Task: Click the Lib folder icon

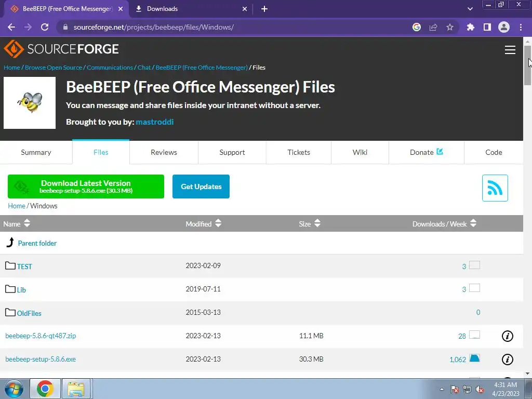Action: pyautogui.click(x=10, y=289)
